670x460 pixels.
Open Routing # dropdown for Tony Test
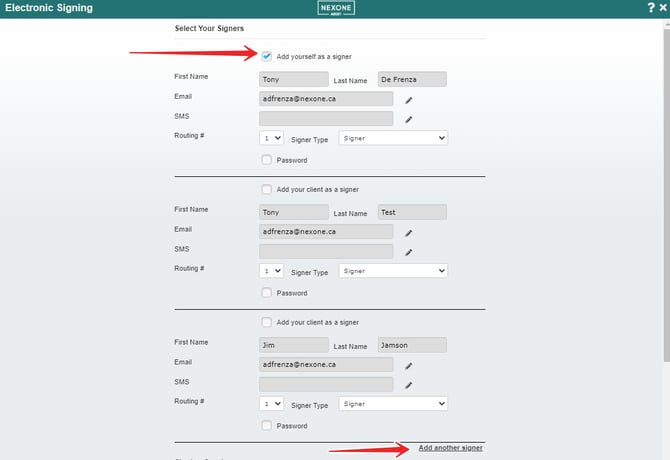tap(271, 270)
